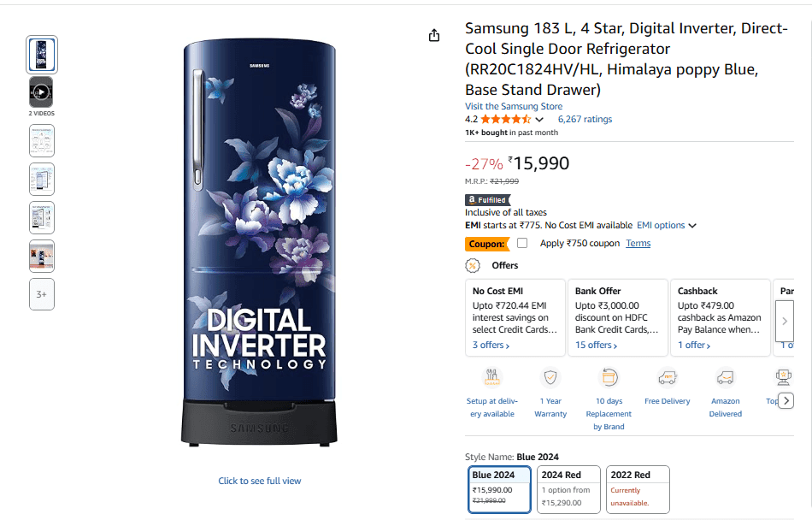812x520 pixels.
Task: Expand the EMI options dropdown
Action: coord(667,226)
